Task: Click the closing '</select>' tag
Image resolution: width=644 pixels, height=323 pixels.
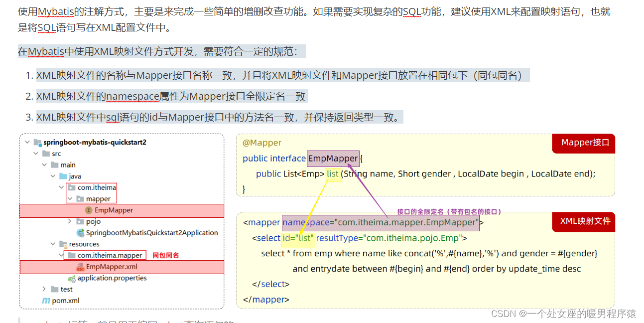Action: [x=271, y=285]
